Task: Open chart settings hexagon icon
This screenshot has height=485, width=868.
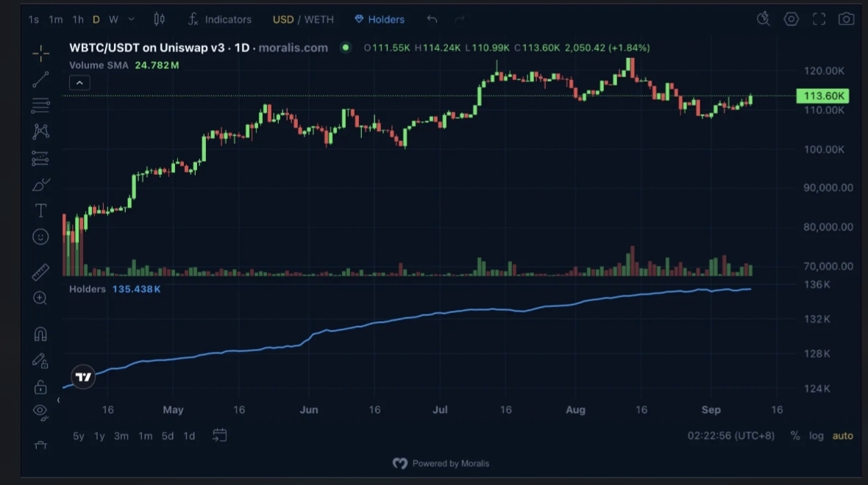Action: coord(791,19)
